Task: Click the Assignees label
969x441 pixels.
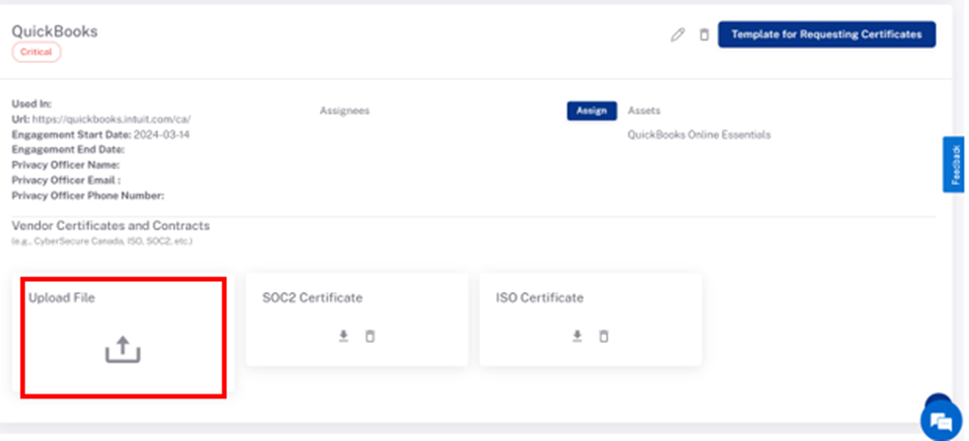Action: click(345, 111)
